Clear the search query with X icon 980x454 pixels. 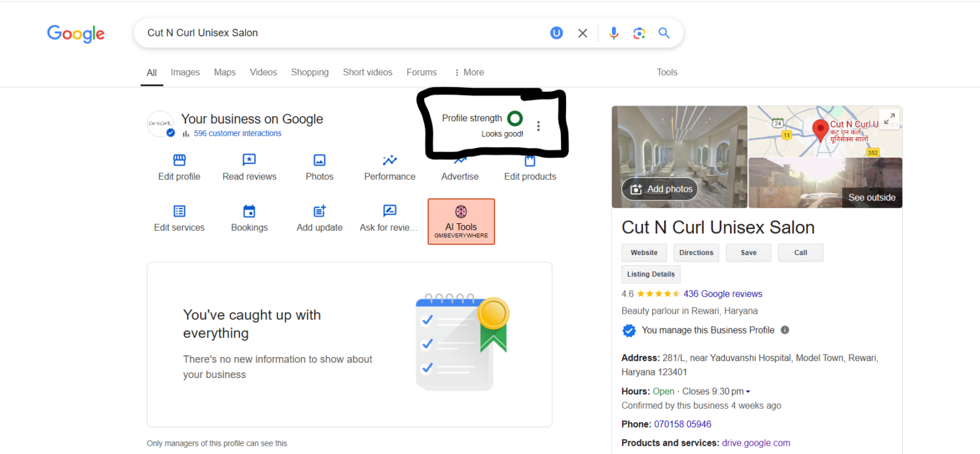583,33
